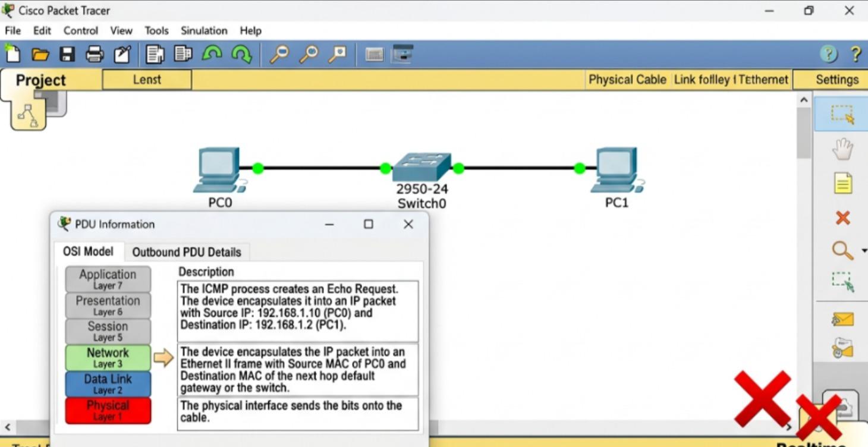Image resolution: width=868 pixels, height=447 pixels.
Task: Select Network Layer 3 button
Action: click(108, 358)
